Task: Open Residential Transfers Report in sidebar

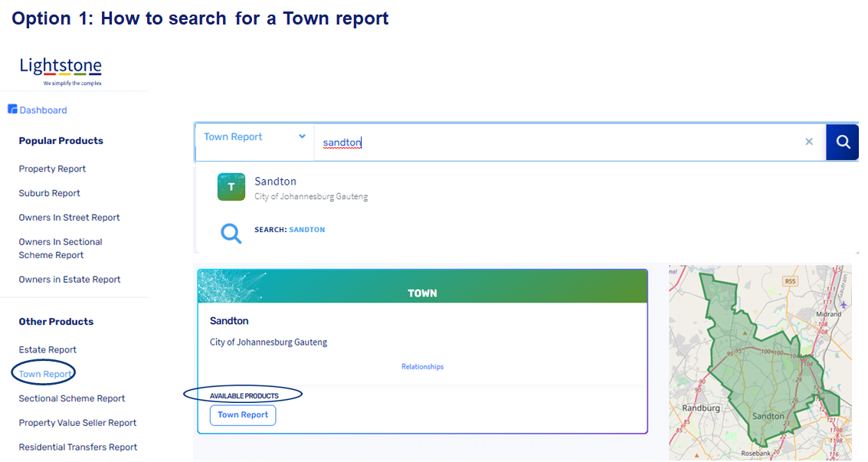Action: click(78, 447)
